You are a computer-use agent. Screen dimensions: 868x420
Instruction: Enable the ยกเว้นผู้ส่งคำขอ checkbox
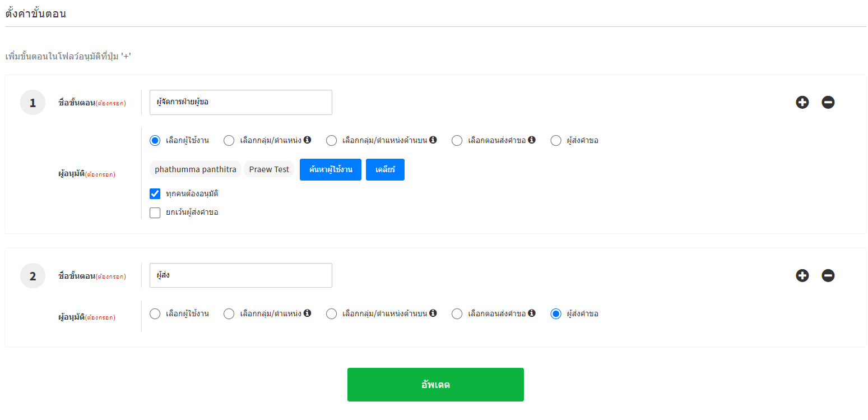pos(155,213)
